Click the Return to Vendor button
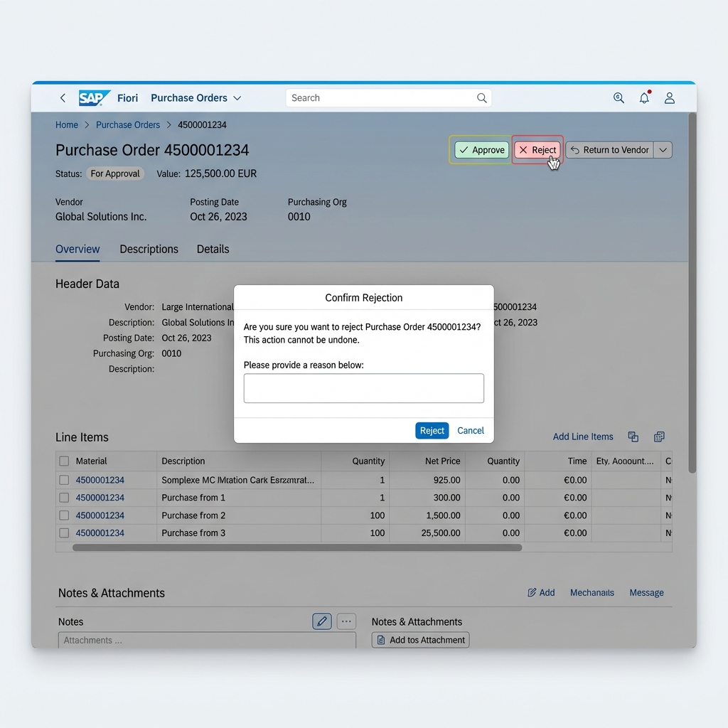728x728 pixels. click(x=609, y=150)
